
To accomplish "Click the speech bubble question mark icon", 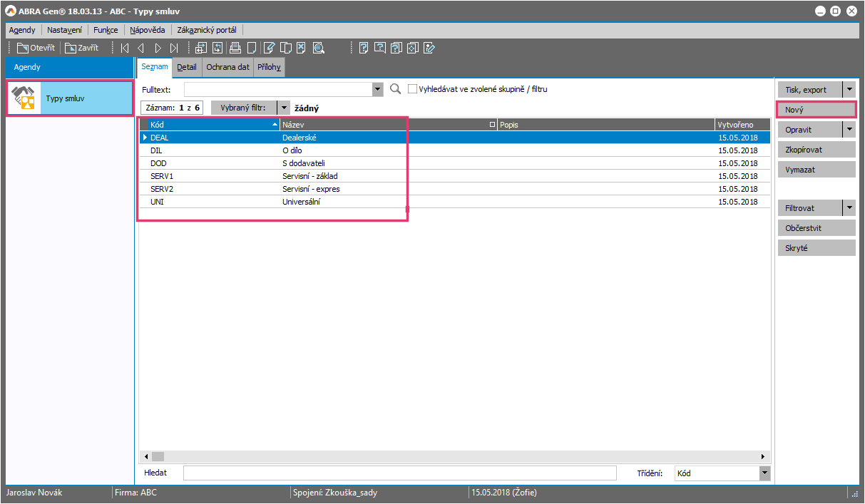I will [x=379, y=48].
